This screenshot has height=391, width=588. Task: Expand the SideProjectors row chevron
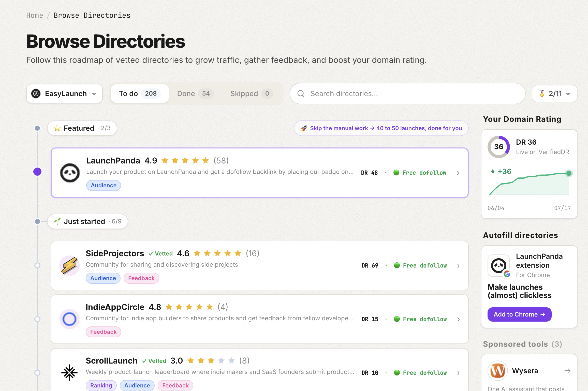coord(459,266)
